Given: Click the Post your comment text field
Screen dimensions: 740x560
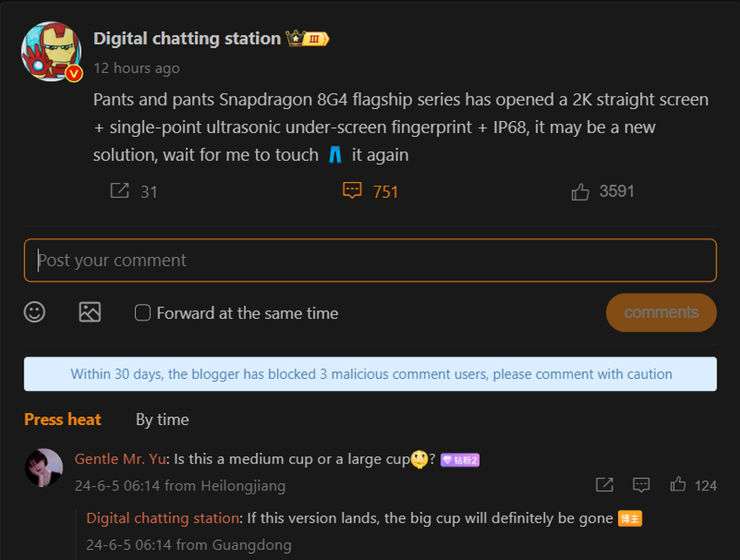Looking at the screenshot, I should [x=370, y=260].
